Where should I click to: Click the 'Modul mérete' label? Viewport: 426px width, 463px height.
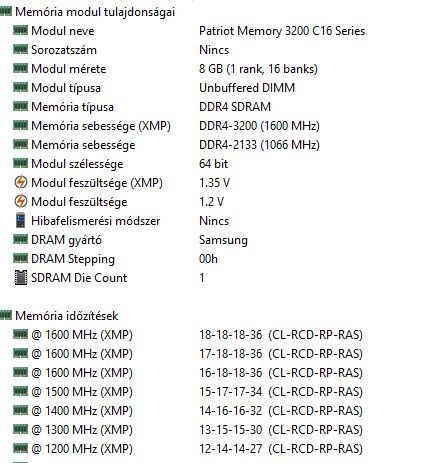click(x=69, y=69)
